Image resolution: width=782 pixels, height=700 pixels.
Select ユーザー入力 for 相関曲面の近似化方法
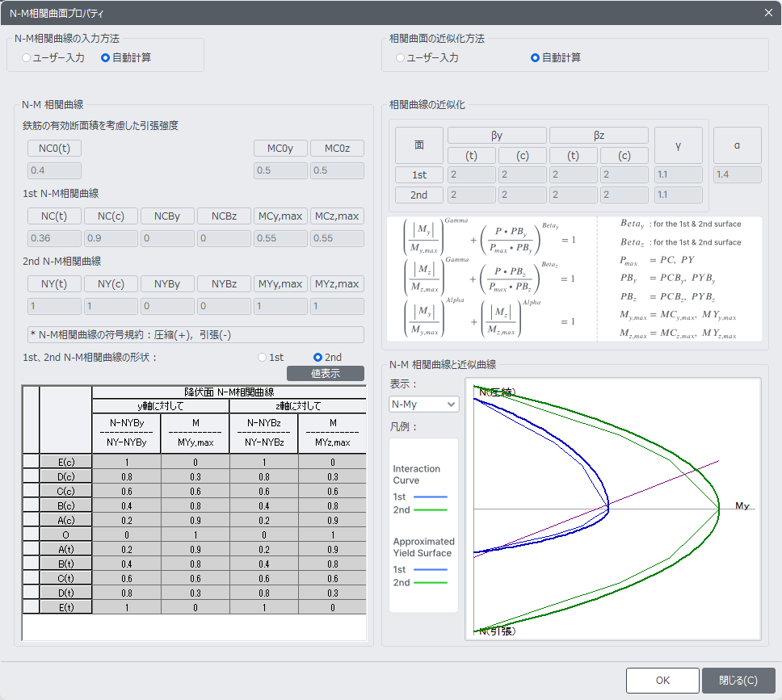(427, 58)
